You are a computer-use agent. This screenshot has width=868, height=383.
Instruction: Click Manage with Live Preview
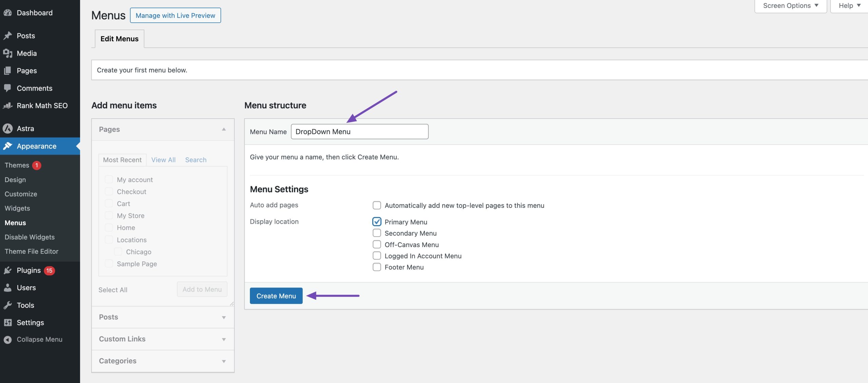click(175, 16)
